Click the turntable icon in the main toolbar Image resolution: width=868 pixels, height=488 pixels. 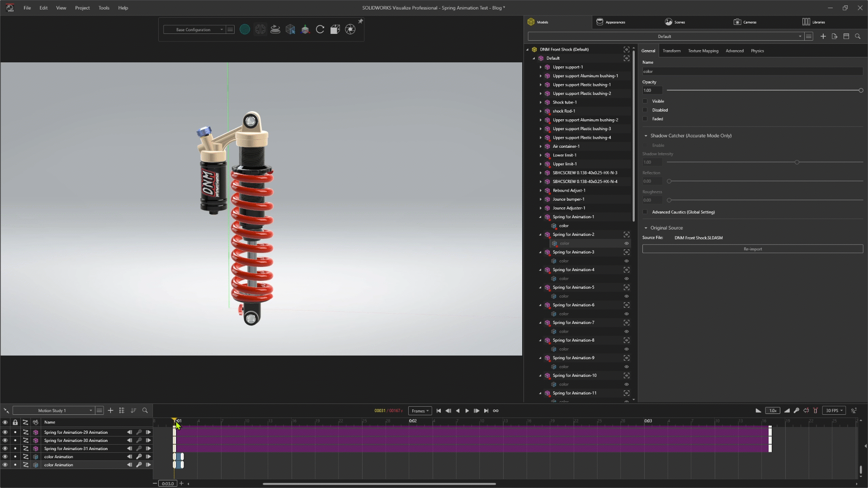coord(275,29)
